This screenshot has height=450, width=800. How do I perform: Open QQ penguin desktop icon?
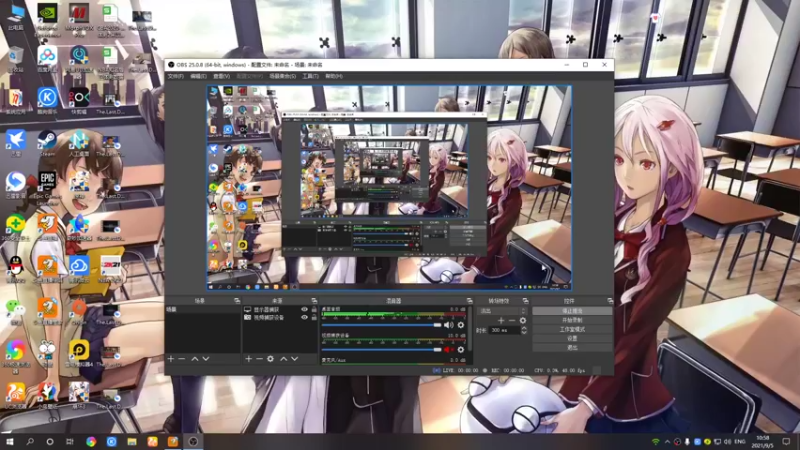pos(16,269)
